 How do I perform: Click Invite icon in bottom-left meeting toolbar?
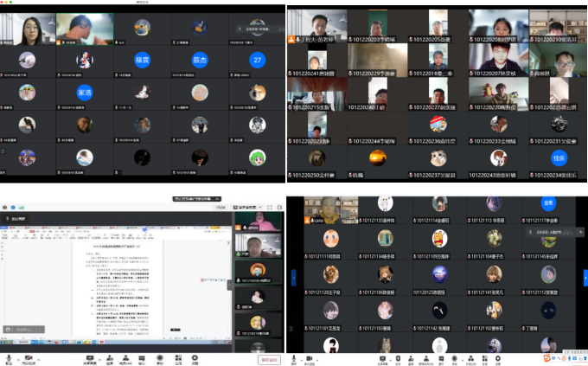click(x=111, y=358)
